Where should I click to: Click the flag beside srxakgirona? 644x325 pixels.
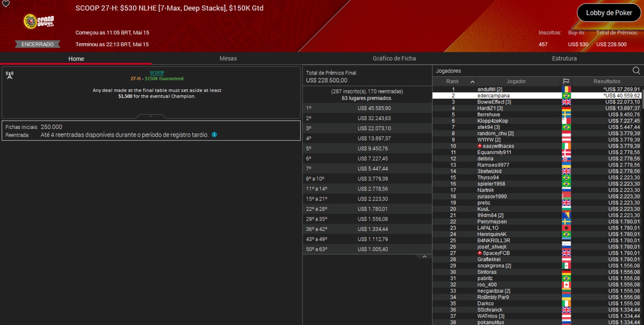pos(566,266)
